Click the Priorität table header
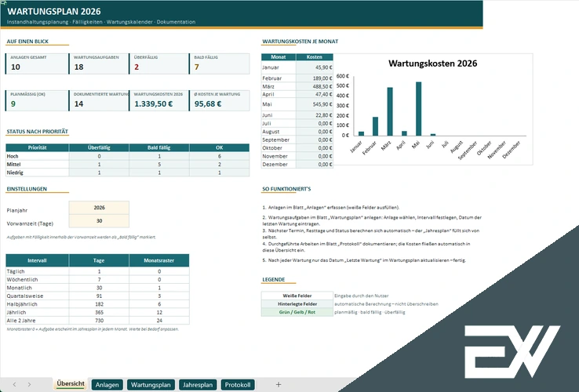 pyautogui.click(x=38, y=147)
